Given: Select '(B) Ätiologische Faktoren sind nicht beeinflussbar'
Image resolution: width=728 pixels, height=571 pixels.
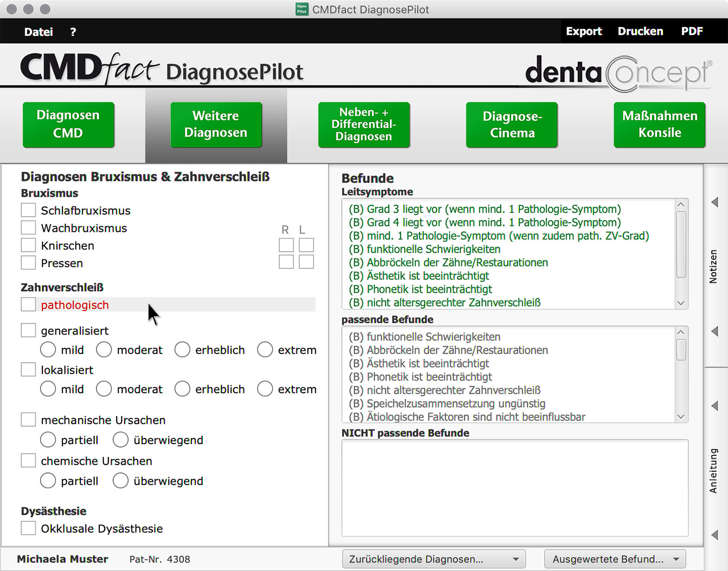Looking at the screenshot, I should (467, 417).
